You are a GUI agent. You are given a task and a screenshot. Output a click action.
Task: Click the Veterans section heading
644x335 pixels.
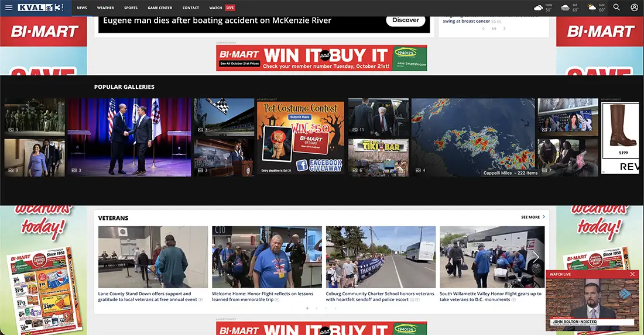[x=114, y=218]
